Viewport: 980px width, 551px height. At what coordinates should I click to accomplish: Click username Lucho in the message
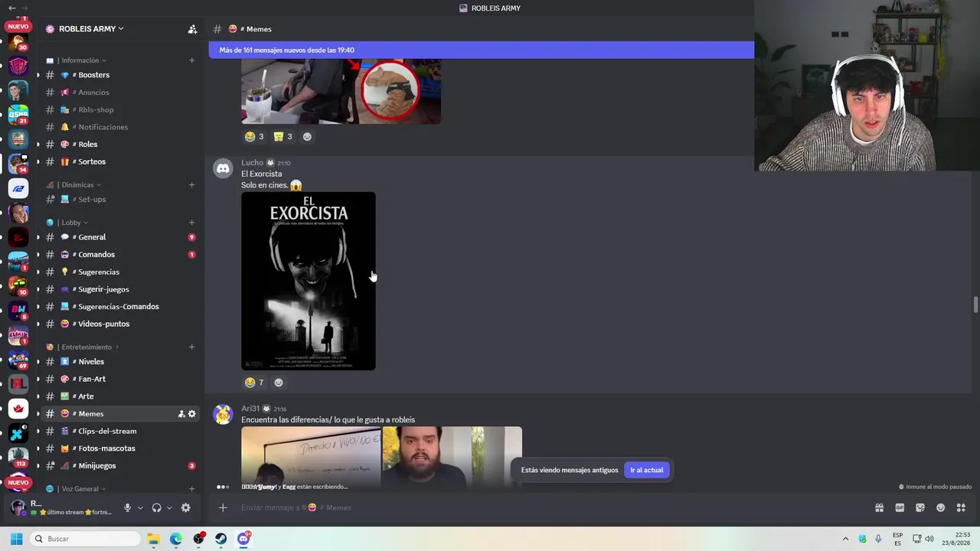click(252, 163)
